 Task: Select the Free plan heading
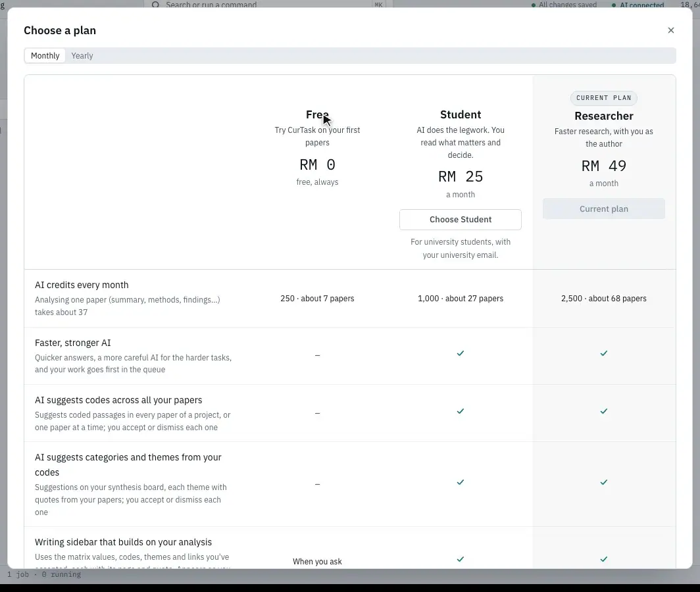point(317,114)
